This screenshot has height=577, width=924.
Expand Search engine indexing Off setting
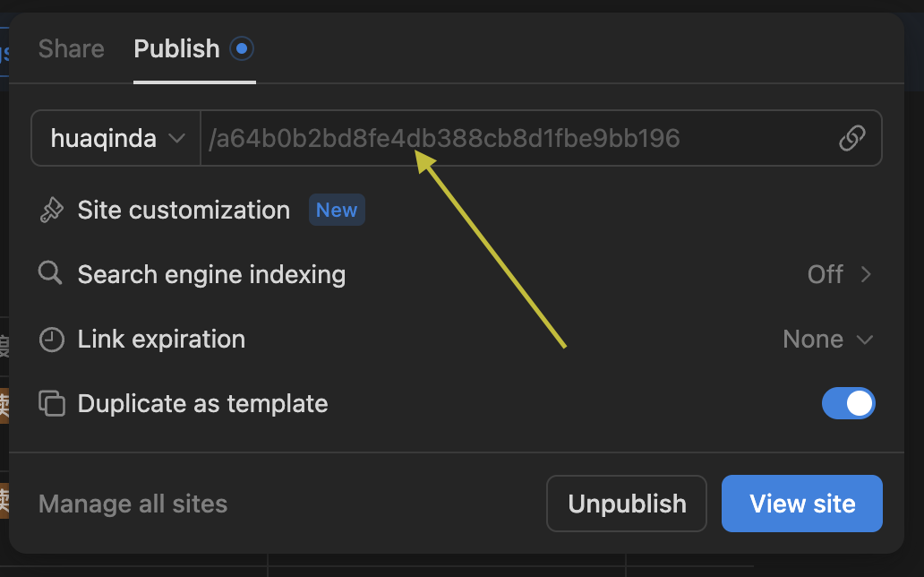pos(838,274)
